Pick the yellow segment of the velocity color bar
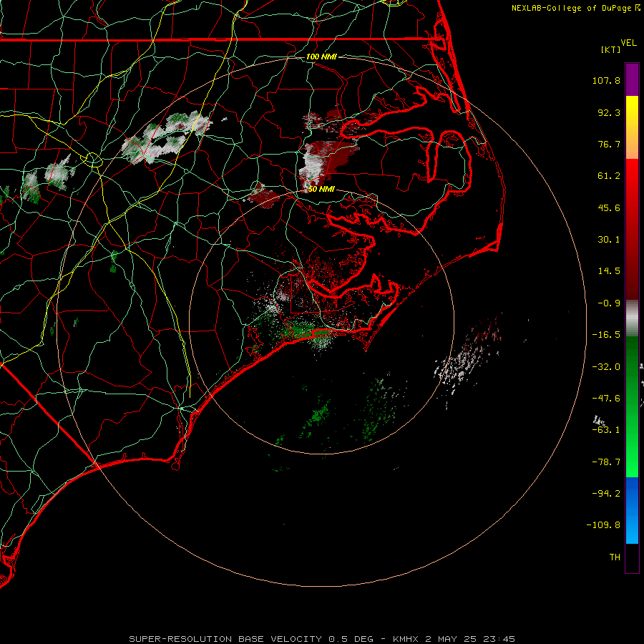This screenshot has height=644, width=644. [x=632, y=112]
